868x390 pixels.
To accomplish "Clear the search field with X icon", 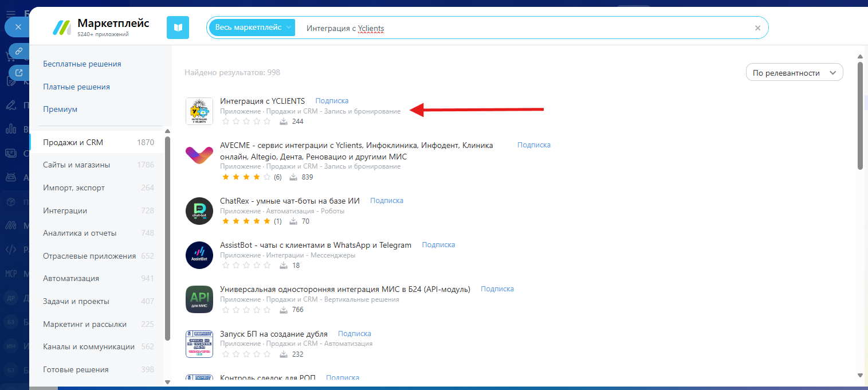I will (x=757, y=28).
